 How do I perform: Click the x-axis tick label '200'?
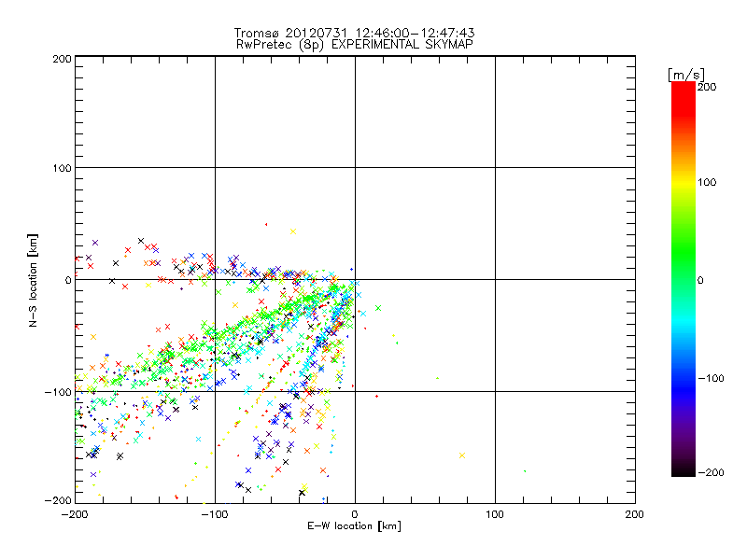click(x=635, y=515)
